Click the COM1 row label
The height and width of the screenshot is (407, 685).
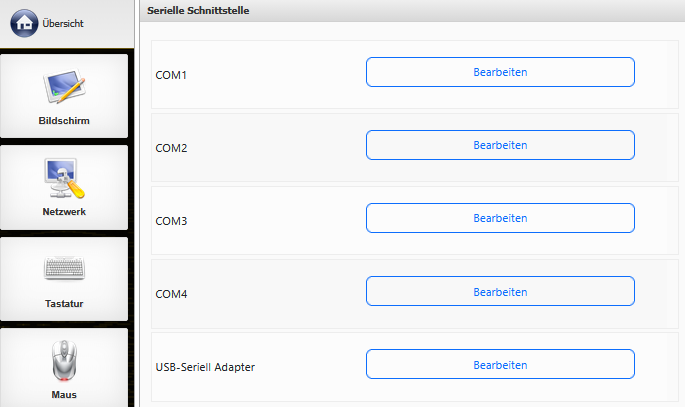(172, 75)
